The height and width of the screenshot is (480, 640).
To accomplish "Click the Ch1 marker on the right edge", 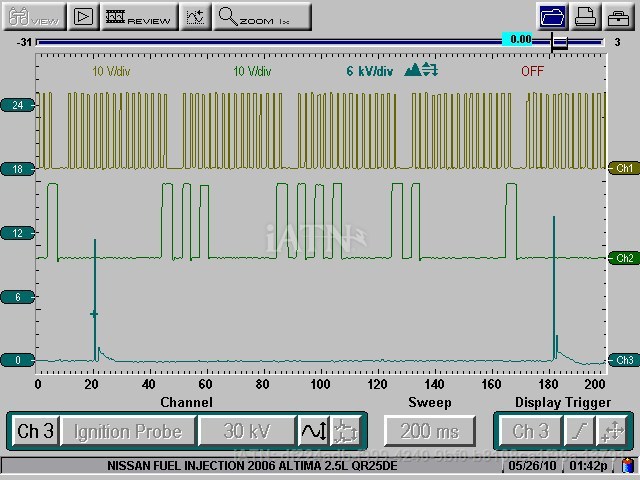I will (x=624, y=168).
